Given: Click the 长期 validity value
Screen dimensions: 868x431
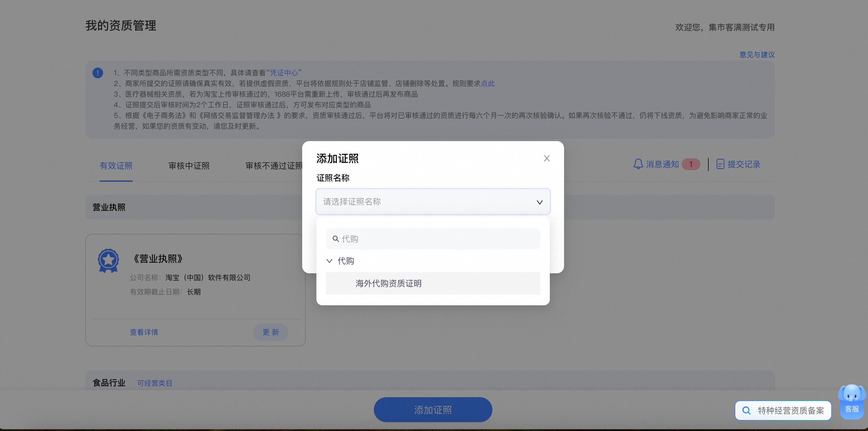Looking at the screenshot, I should pyautogui.click(x=194, y=292).
